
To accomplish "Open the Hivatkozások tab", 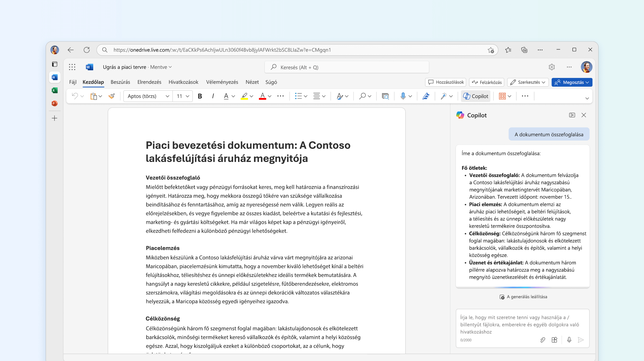I will (x=183, y=82).
